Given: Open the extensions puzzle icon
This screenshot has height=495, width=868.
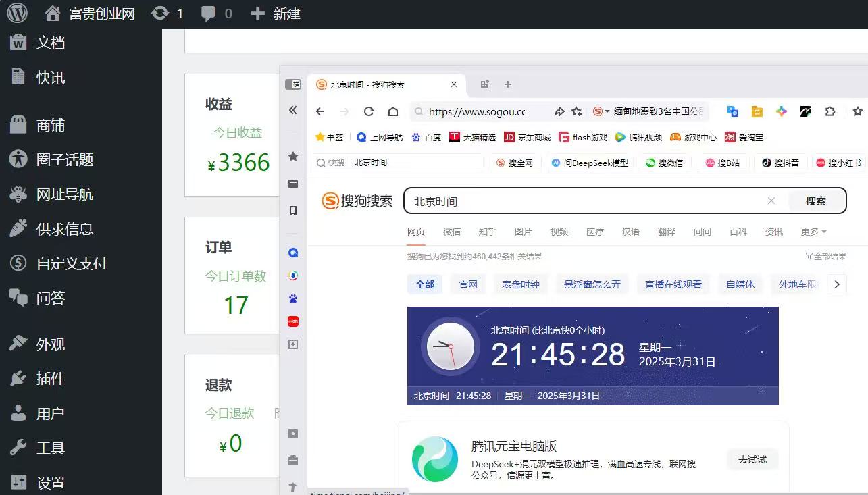Looking at the screenshot, I should pos(830,111).
